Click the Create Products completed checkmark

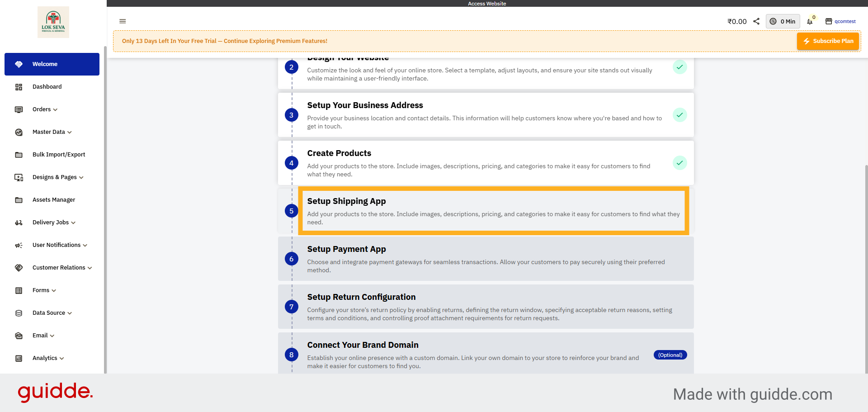tap(679, 163)
